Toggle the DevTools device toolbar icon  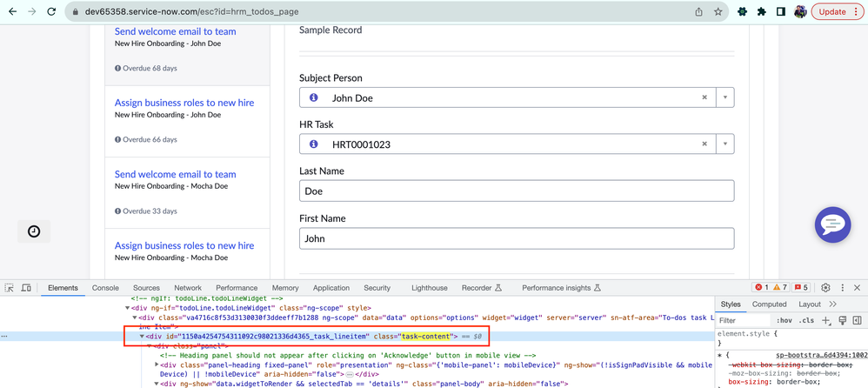tap(26, 288)
